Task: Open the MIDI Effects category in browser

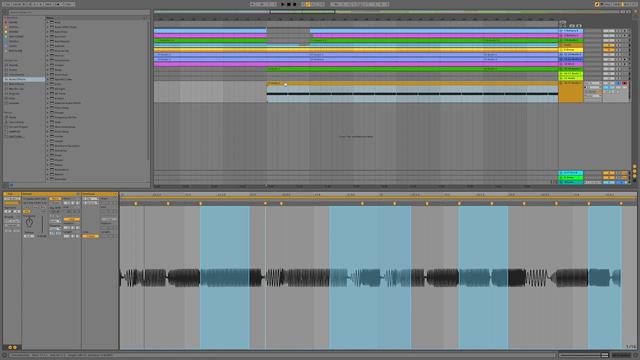Action: click(16, 84)
